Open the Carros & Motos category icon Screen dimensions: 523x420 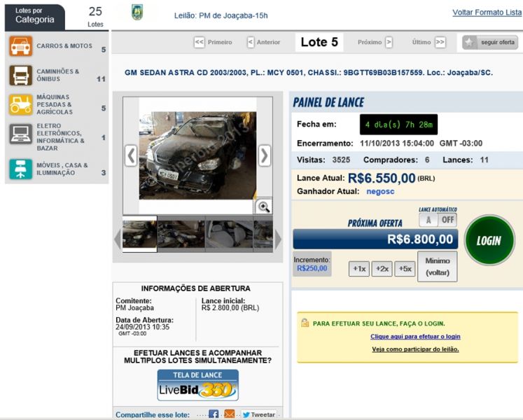[20, 47]
